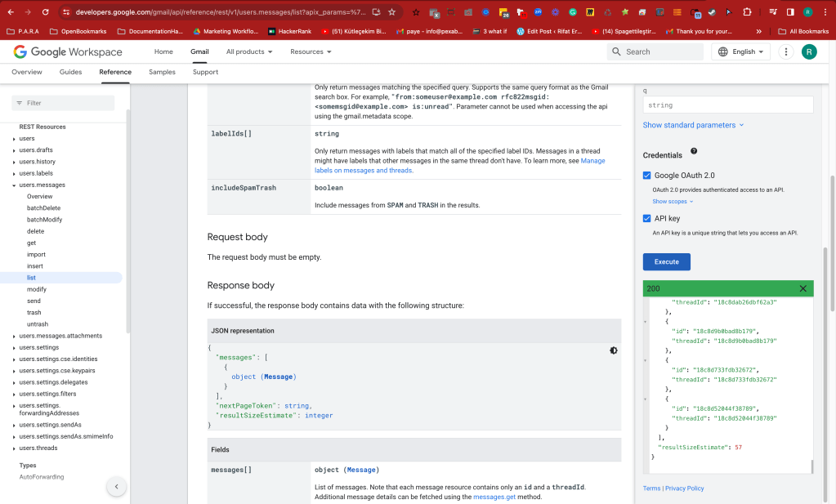This screenshot has height=504, width=836.
Task: Collapse the left navigation with chevron button
Action: tap(117, 486)
